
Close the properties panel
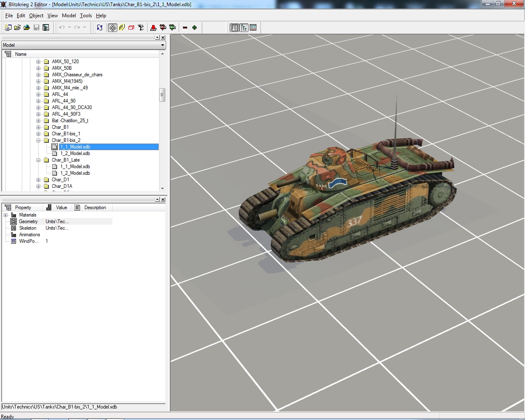point(163,199)
